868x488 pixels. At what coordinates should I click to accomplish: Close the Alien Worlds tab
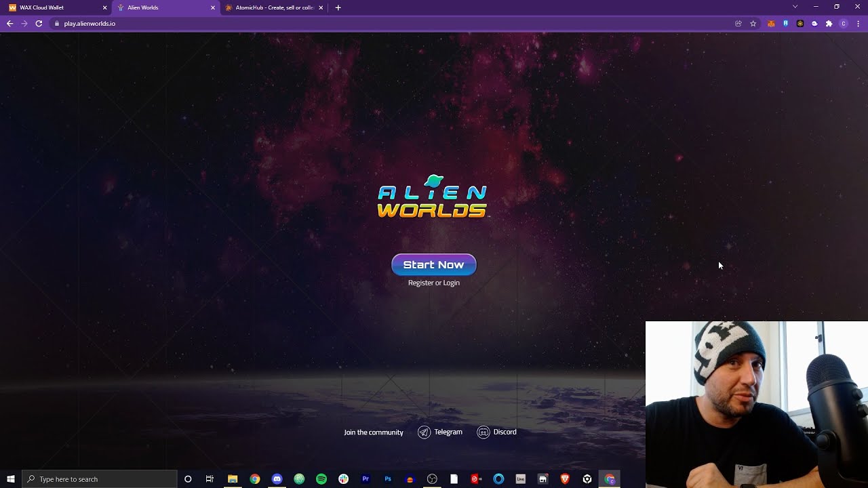click(x=212, y=7)
